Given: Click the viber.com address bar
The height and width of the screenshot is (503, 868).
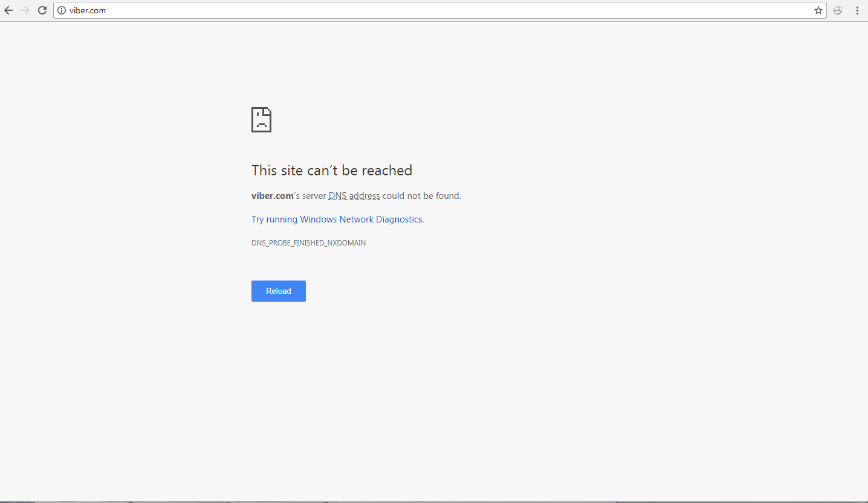Looking at the screenshot, I should click(x=439, y=10).
